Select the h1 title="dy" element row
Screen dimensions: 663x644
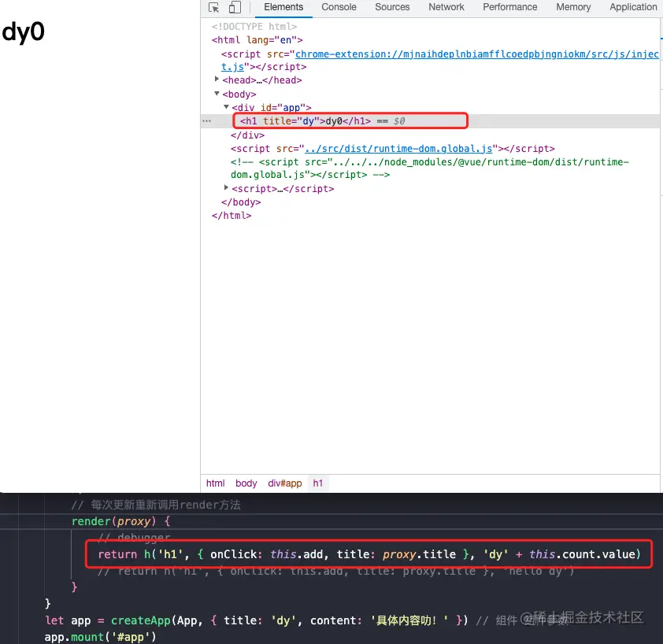[431, 121]
